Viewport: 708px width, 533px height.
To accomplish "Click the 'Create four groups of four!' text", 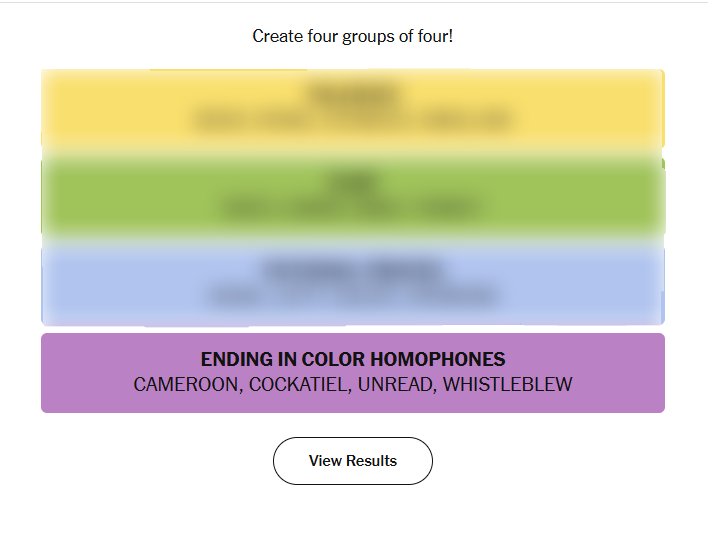I will tap(352, 37).
